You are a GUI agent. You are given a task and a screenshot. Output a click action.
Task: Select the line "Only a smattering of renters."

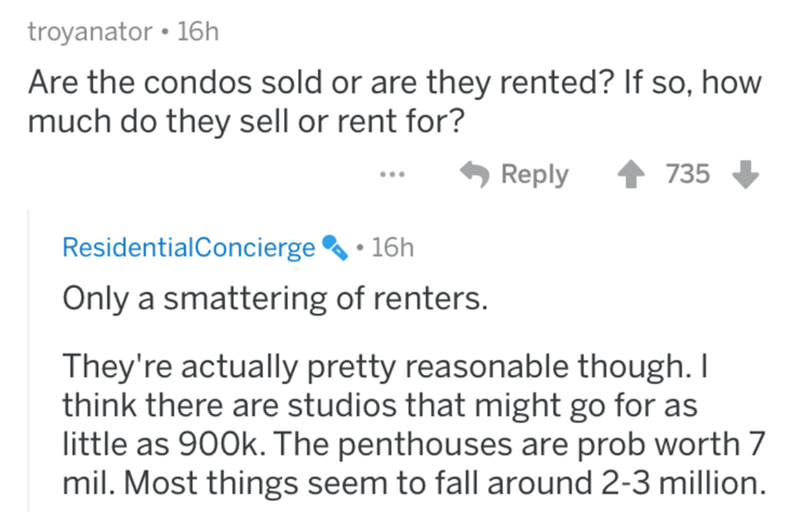click(273, 297)
